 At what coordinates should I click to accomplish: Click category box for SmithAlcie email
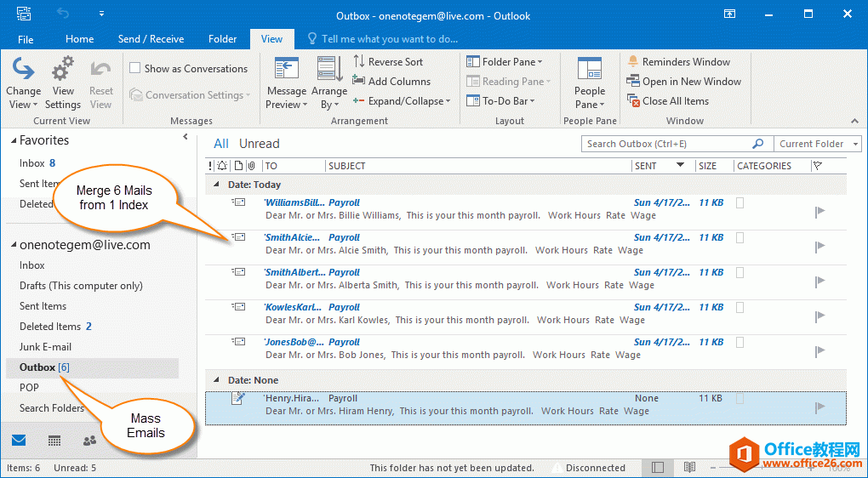[x=740, y=238]
